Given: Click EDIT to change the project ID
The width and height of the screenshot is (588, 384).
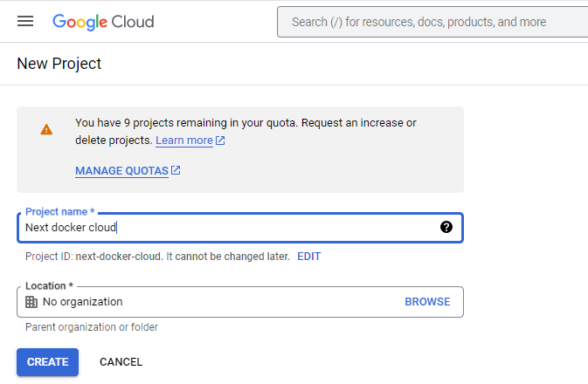Looking at the screenshot, I should point(308,257).
